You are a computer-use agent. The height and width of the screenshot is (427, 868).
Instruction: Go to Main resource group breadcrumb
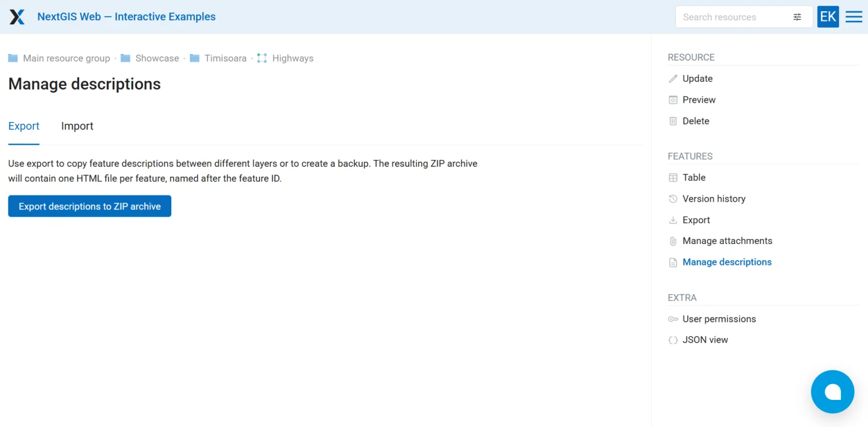[67, 58]
